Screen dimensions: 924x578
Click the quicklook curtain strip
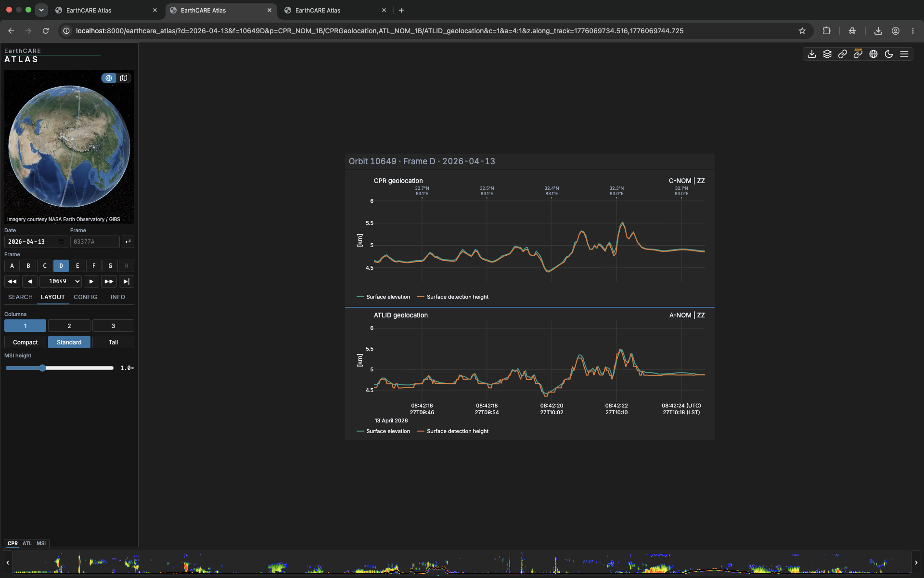pyautogui.click(x=462, y=563)
